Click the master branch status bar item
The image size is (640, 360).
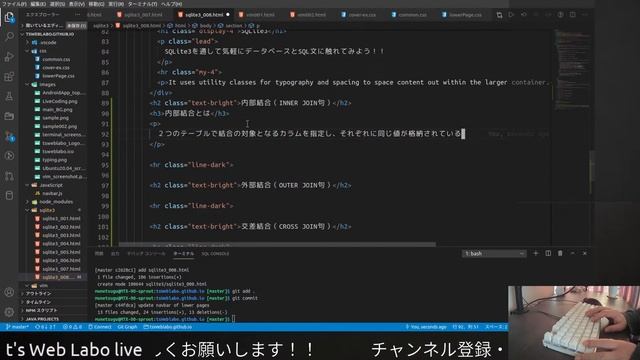18,327
